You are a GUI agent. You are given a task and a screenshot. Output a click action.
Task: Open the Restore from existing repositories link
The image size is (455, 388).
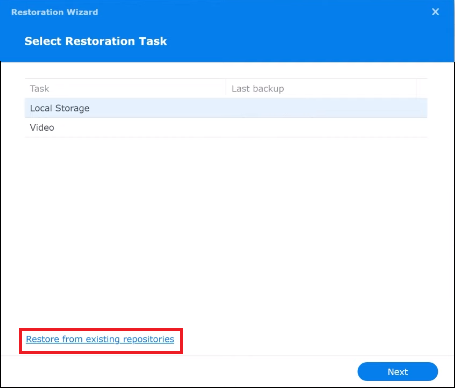tap(100, 339)
